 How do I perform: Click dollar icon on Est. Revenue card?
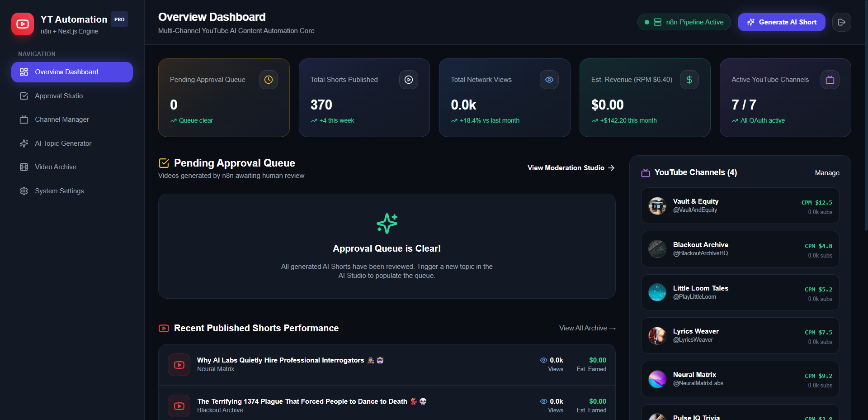[689, 80]
